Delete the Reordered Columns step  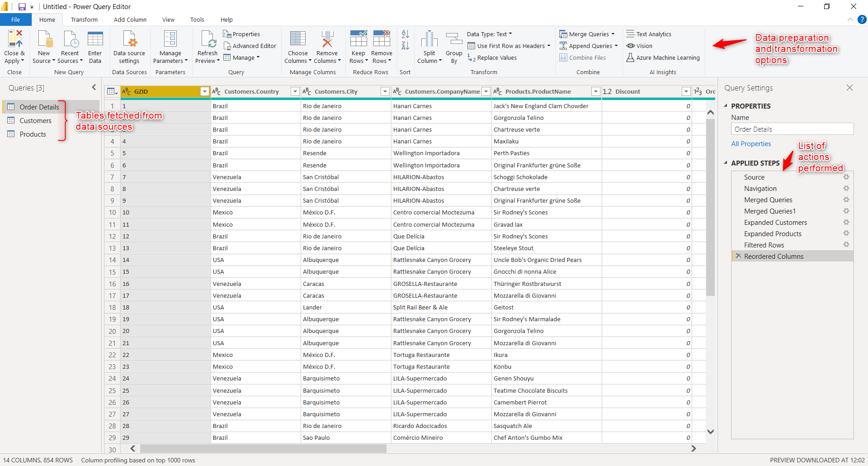[x=738, y=256]
